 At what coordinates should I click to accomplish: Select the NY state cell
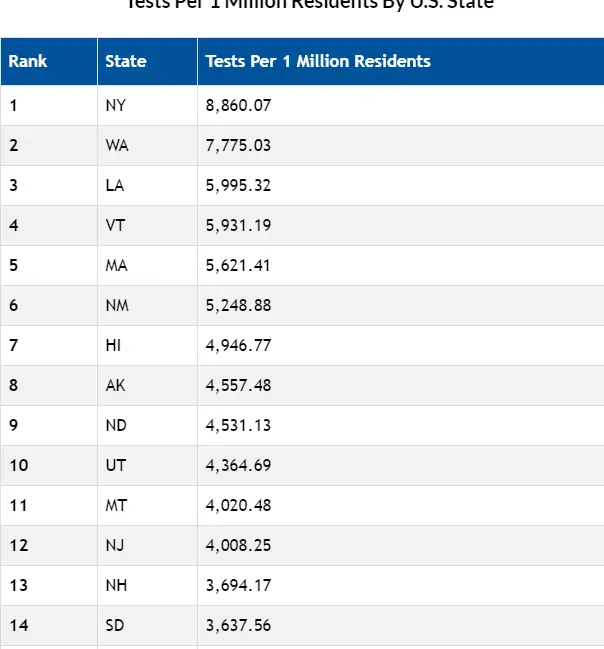tap(116, 105)
